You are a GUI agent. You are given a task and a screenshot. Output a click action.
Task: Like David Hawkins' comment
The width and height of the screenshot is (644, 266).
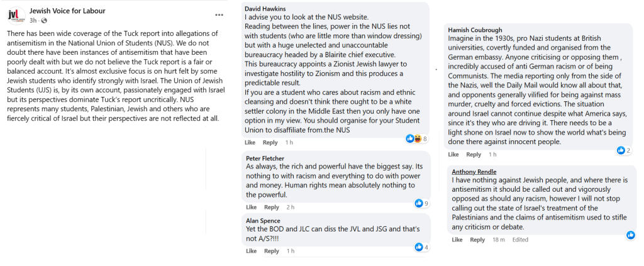pyautogui.click(x=251, y=143)
